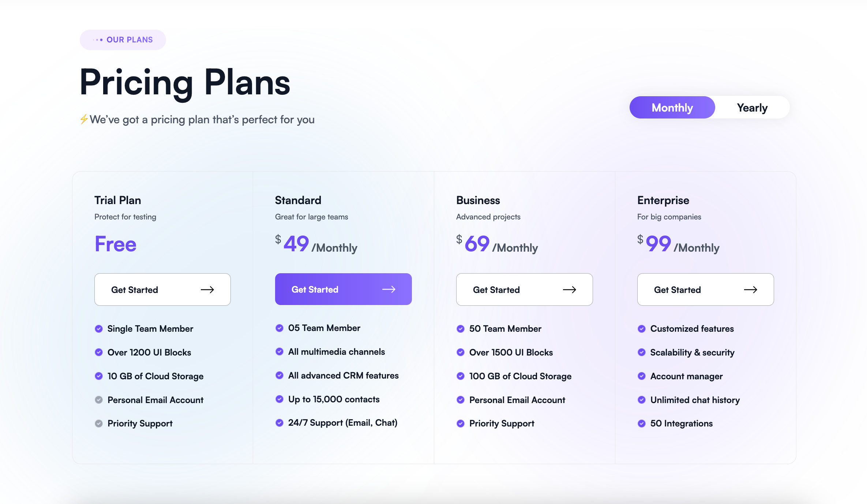867x504 pixels.
Task: Click the OUR PLANS badge
Action: tap(123, 40)
